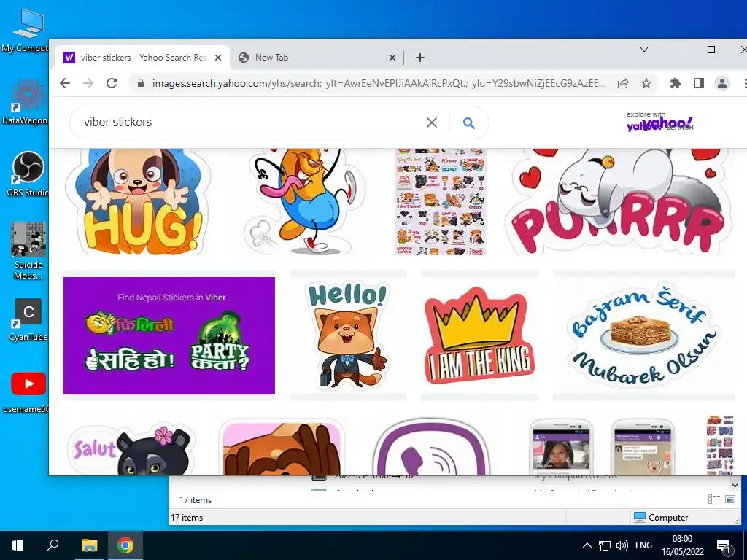Click the forward navigation arrow
Screen dimensions: 747x560
coord(88,83)
